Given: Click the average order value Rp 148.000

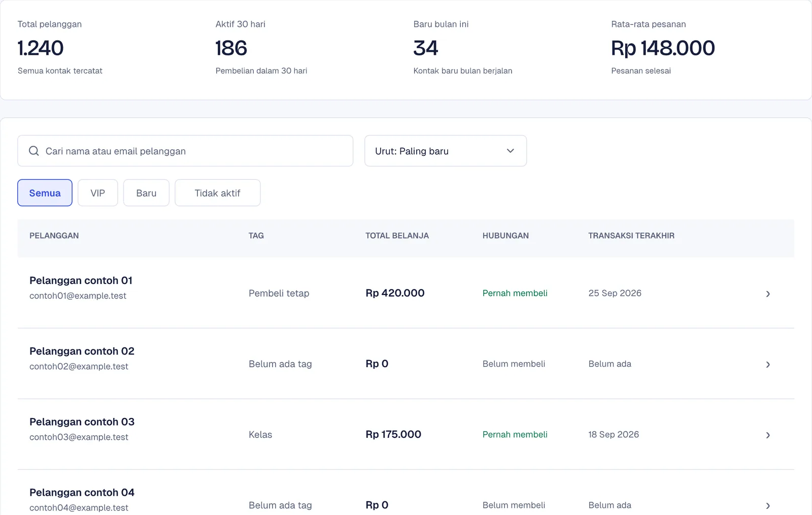Looking at the screenshot, I should 663,48.
